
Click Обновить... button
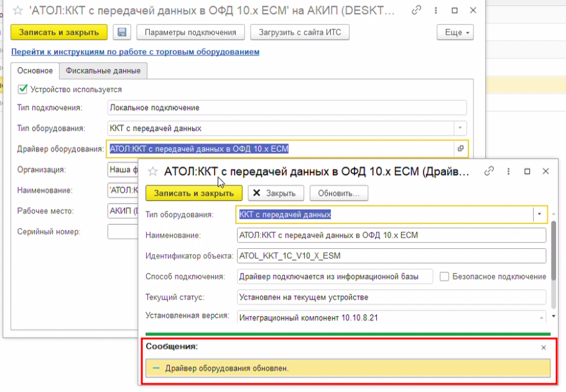pyautogui.click(x=339, y=193)
